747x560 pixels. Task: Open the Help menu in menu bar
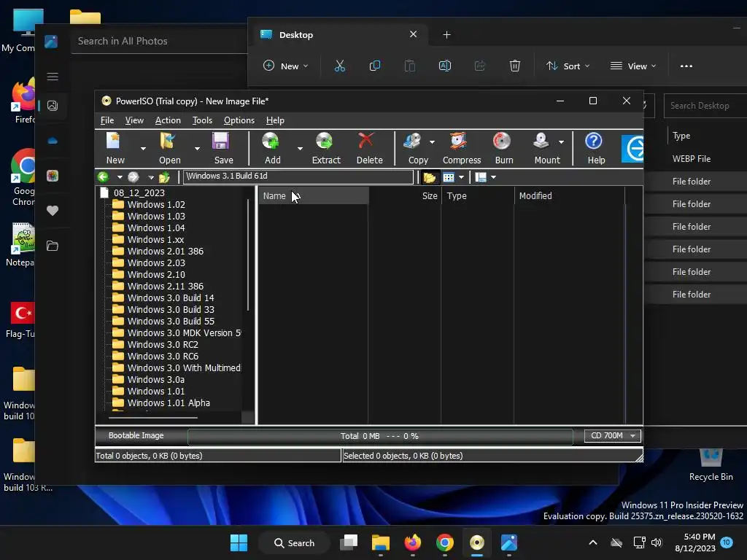pos(275,120)
